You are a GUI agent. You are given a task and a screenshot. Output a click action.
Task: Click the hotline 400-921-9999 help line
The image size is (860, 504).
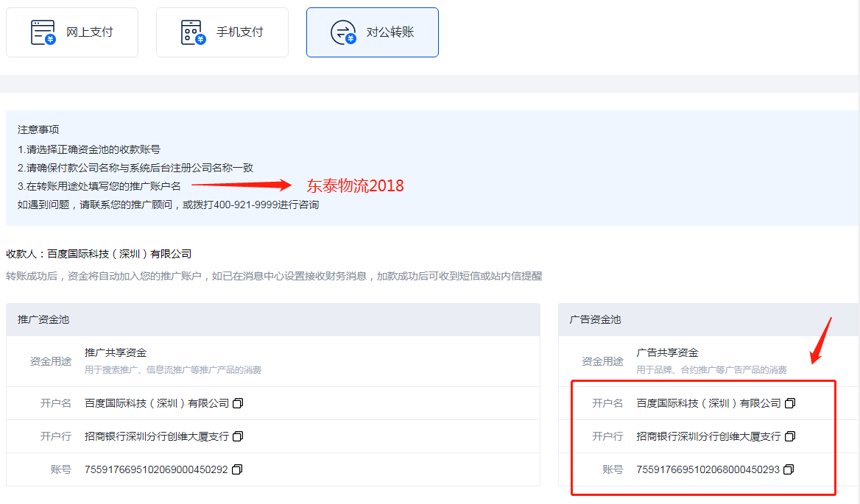(x=169, y=205)
